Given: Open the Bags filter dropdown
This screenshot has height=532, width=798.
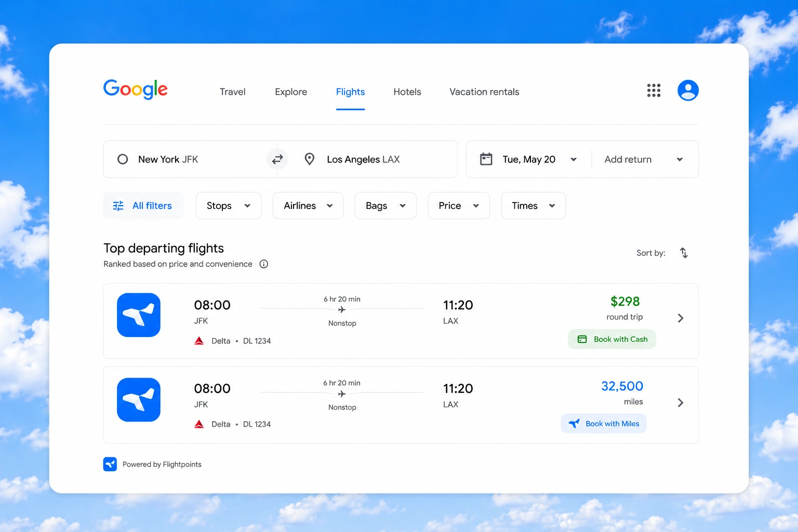Looking at the screenshot, I should pos(385,206).
